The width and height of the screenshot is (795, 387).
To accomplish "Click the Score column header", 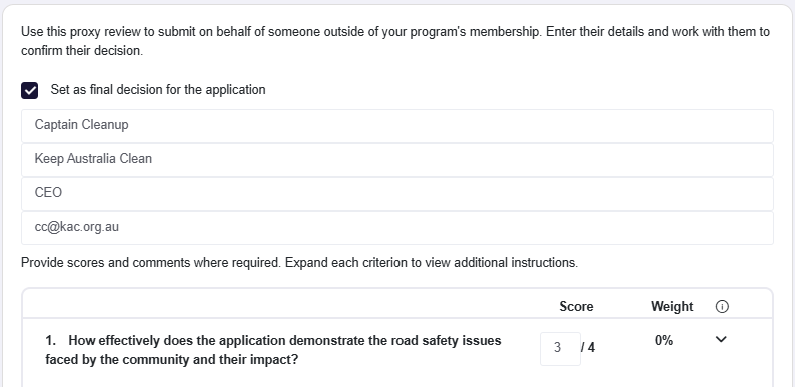I will (x=576, y=306).
